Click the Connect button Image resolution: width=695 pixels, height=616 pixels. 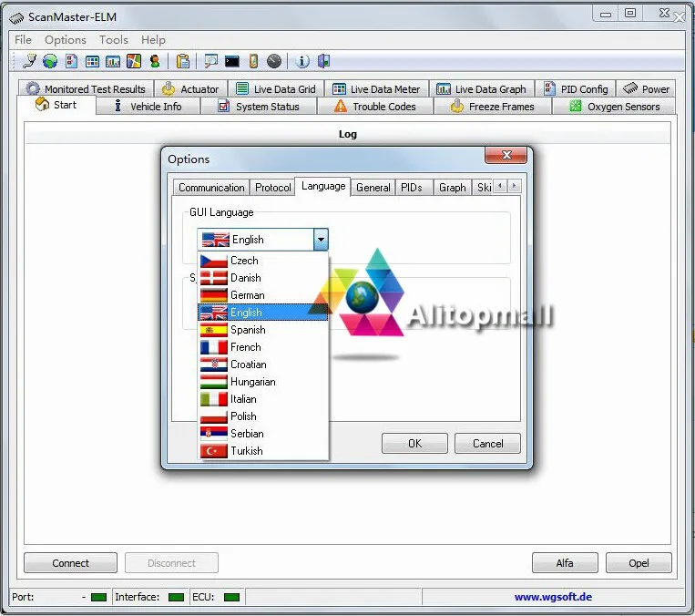(70, 563)
